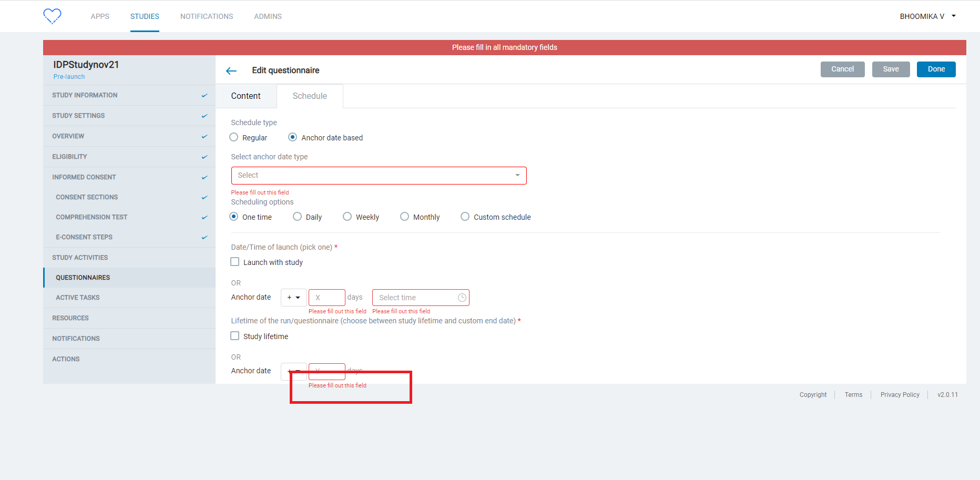This screenshot has height=480, width=980.
Task: Click the dropdown arrow in Select anchor date type
Action: 517,175
